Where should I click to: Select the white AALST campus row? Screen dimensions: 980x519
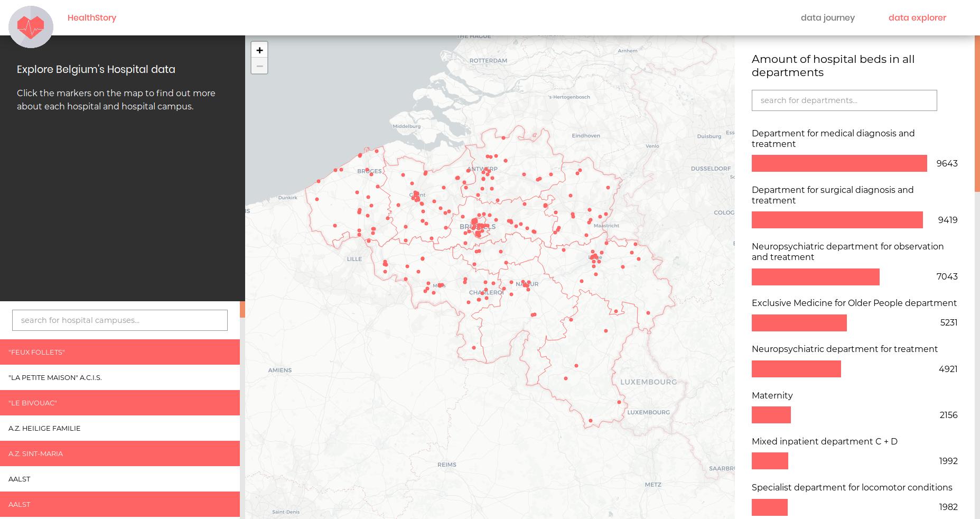coord(120,479)
